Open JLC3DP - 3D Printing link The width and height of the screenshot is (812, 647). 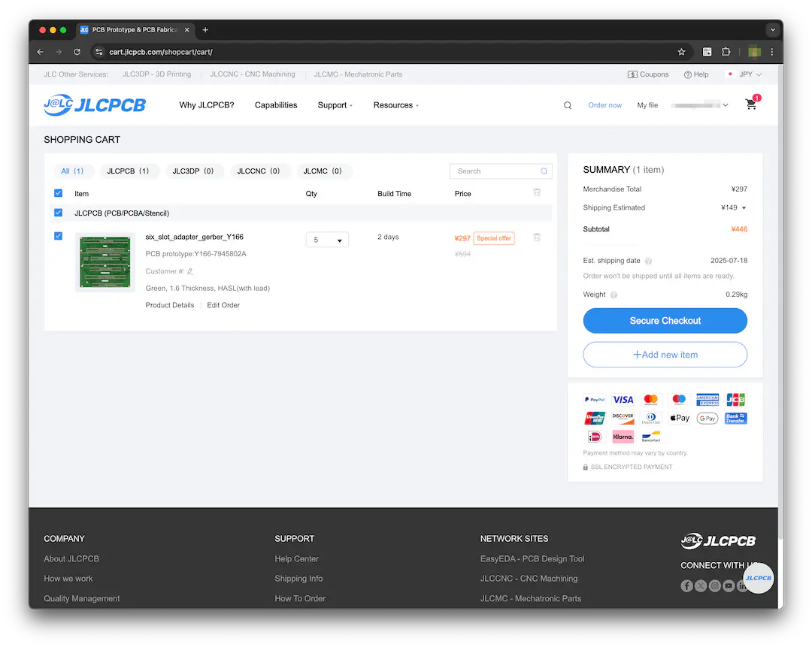click(x=157, y=74)
